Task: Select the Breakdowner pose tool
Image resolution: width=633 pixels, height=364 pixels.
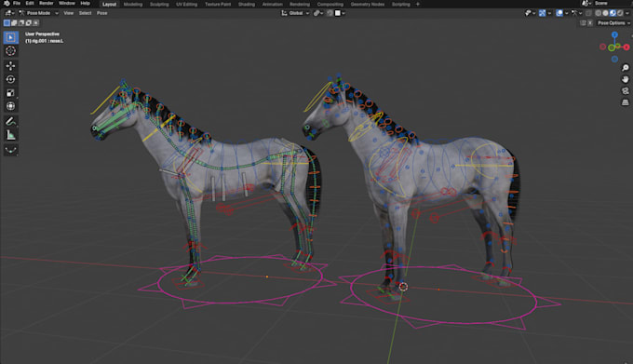Action: [x=10, y=150]
